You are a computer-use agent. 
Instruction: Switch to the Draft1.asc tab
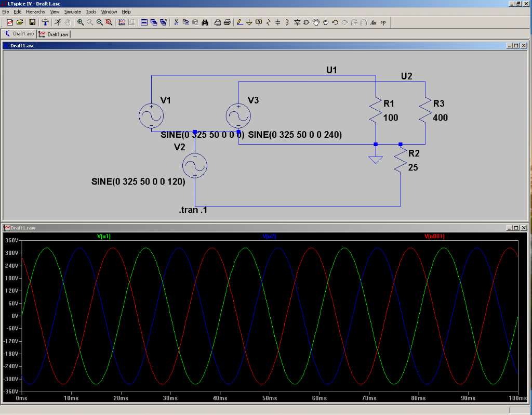(x=19, y=34)
